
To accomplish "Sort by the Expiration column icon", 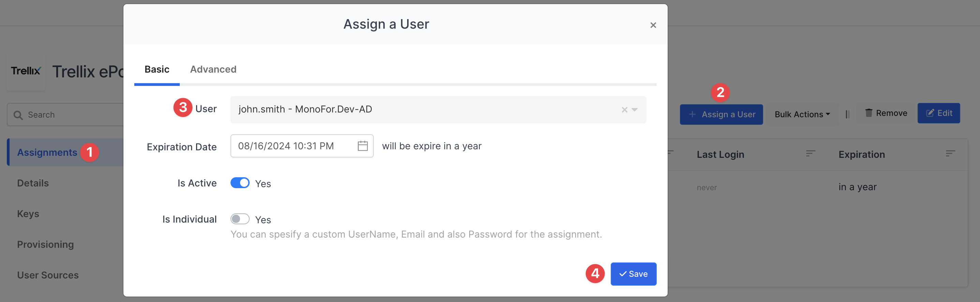I will 950,154.
